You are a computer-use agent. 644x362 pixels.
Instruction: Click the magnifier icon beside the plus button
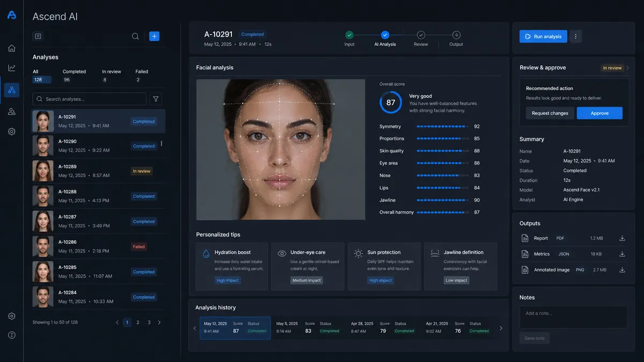coord(135,36)
